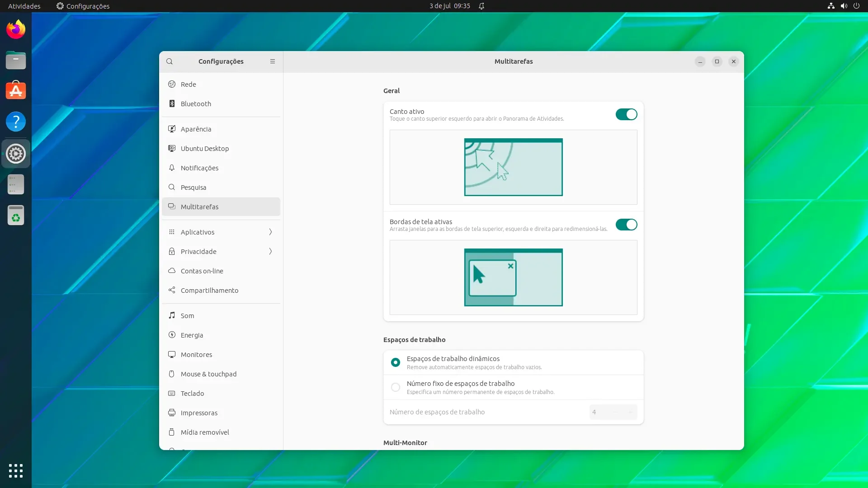Viewport: 868px width, 488px height.
Task: Click the date and time in top bar
Action: pyautogui.click(x=450, y=6)
